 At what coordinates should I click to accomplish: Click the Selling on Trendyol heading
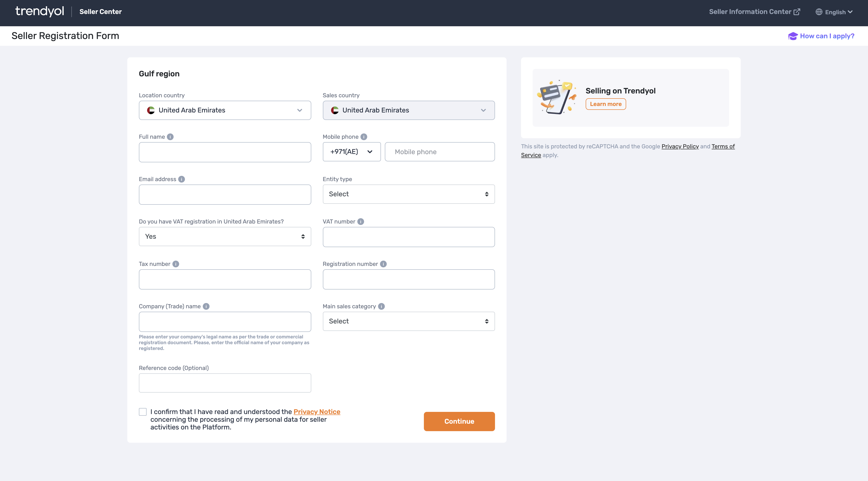(x=620, y=91)
